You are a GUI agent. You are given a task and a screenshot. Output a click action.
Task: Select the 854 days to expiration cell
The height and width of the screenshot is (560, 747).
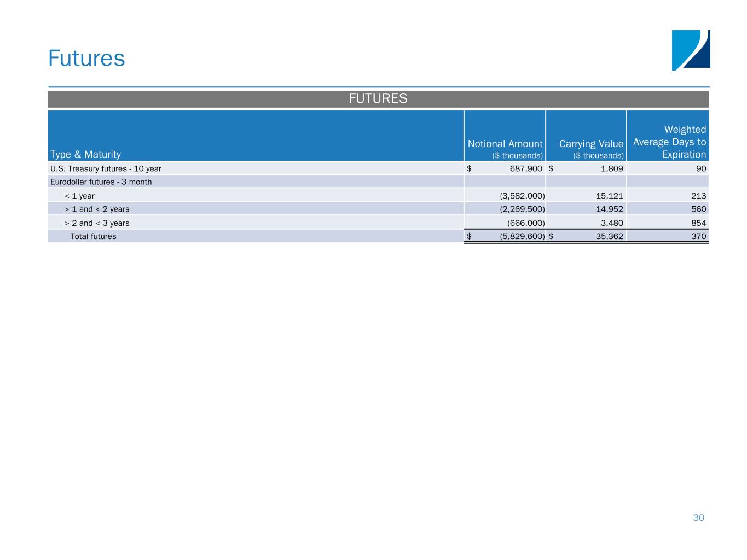point(698,223)
